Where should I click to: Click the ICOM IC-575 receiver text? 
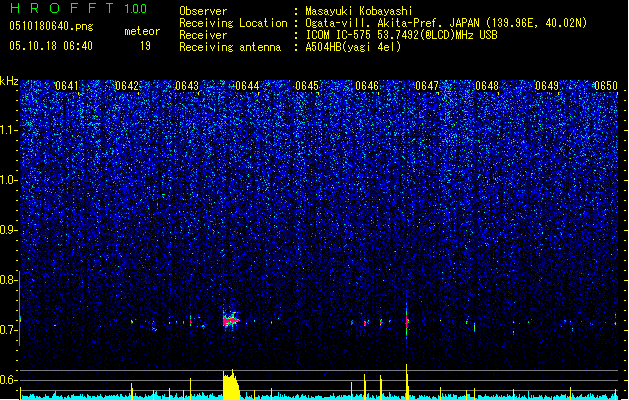click(x=401, y=35)
